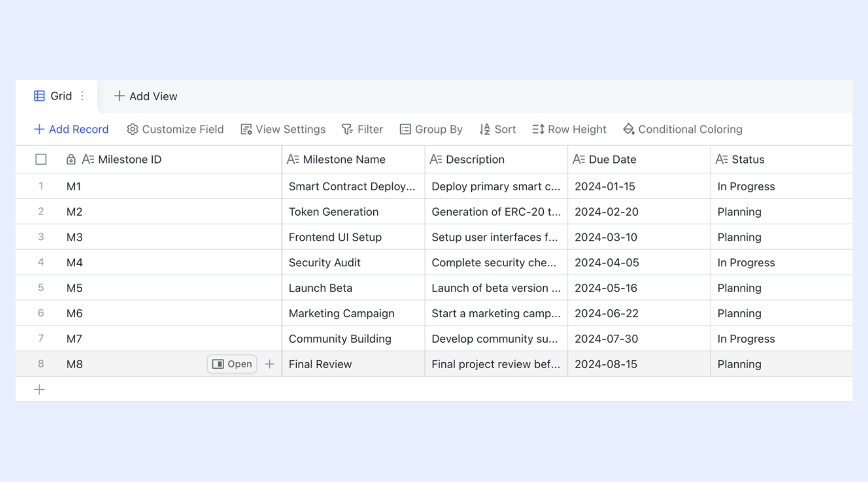Click the plus icon beside Add Record
Image resolution: width=868 pixels, height=482 pixels.
click(39, 129)
